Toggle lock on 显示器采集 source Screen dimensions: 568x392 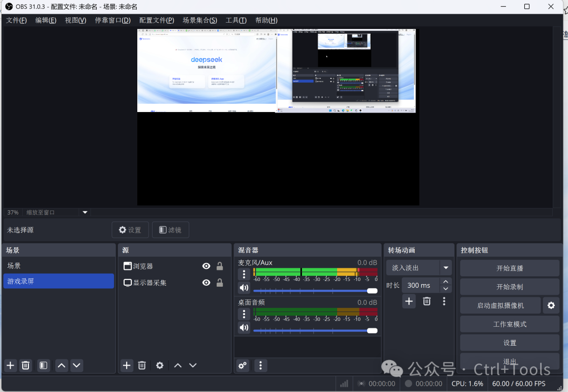pos(220,283)
